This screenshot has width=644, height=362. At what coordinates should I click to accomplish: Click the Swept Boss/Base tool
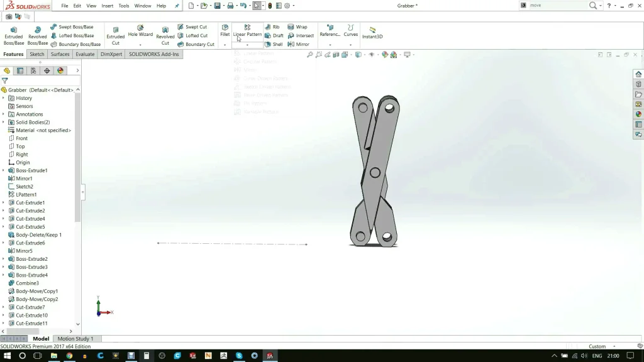pos(72,26)
